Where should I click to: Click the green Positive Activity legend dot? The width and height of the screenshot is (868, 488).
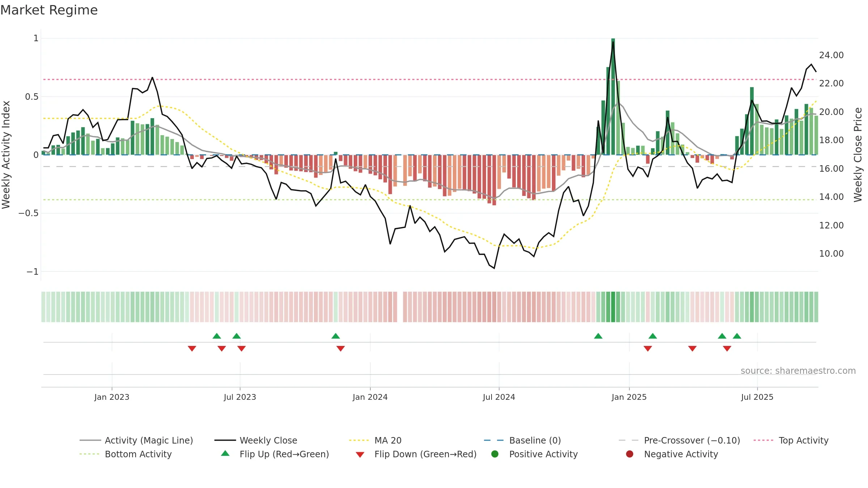click(495, 454)
